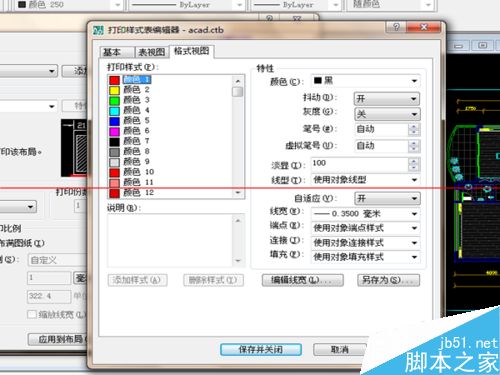Click the blue swatch for 颜色 5

click(x=114, y=121)
